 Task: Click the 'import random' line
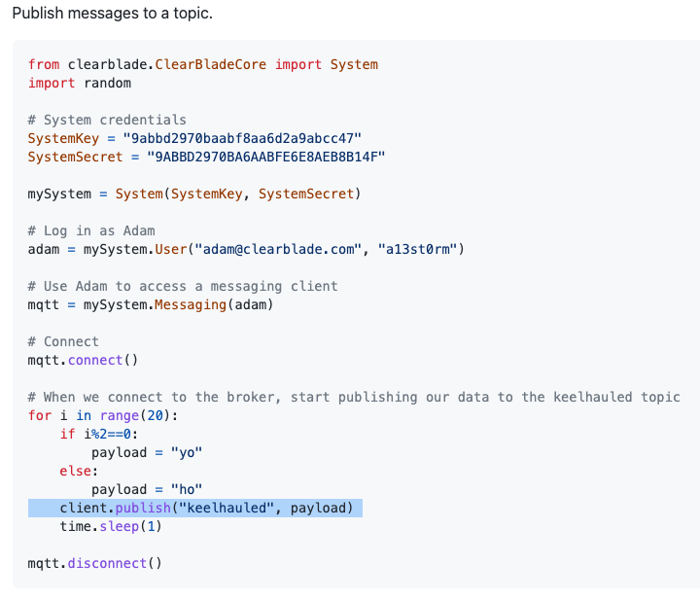(x=80, y=83)
